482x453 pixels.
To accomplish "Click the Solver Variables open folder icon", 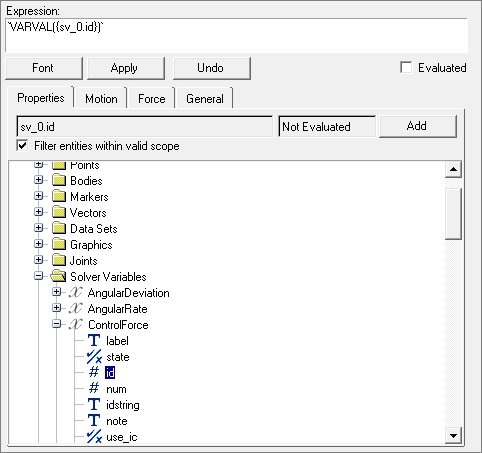I will pos(58,276).
